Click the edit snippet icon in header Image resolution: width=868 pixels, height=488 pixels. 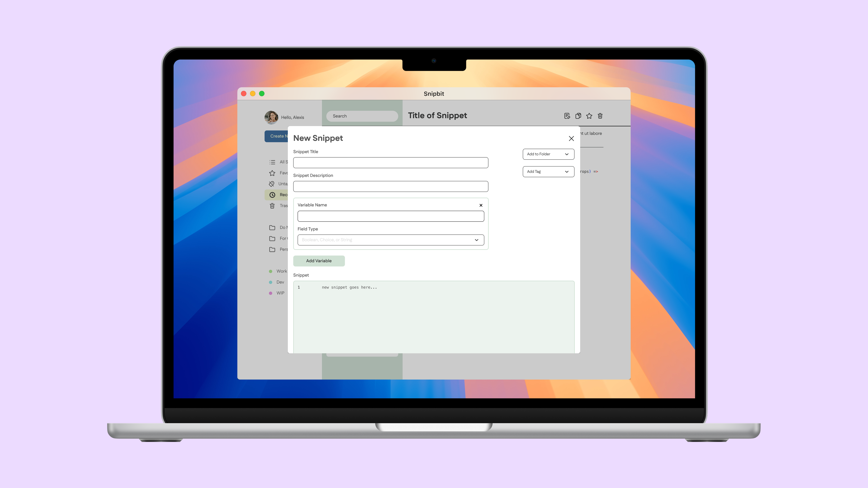(x=567, y=116)
